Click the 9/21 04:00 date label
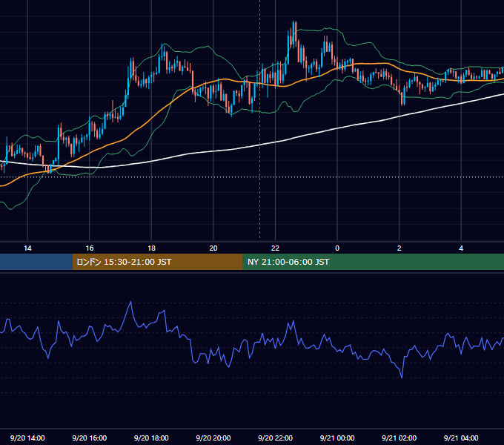The width and height of the screenshot is (504, 445). (x=461, y=438)
